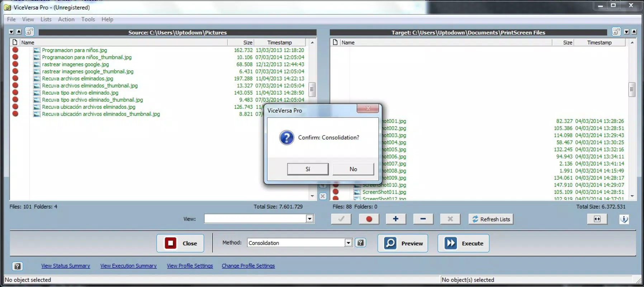The height and width of the screenshot is (287, 644).
Task: Click the Refresh Lists button
Action: pyautogui.click(x=491, y=219)
